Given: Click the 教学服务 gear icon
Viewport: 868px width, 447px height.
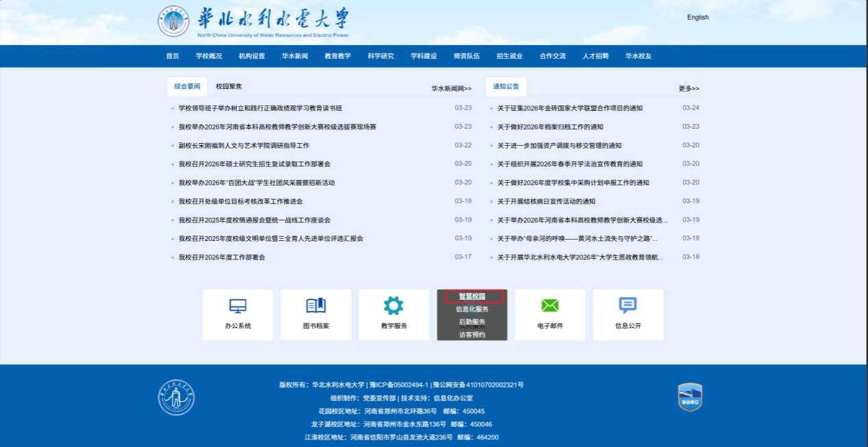Looking at the screenshot, I should (x=394, y=306).
